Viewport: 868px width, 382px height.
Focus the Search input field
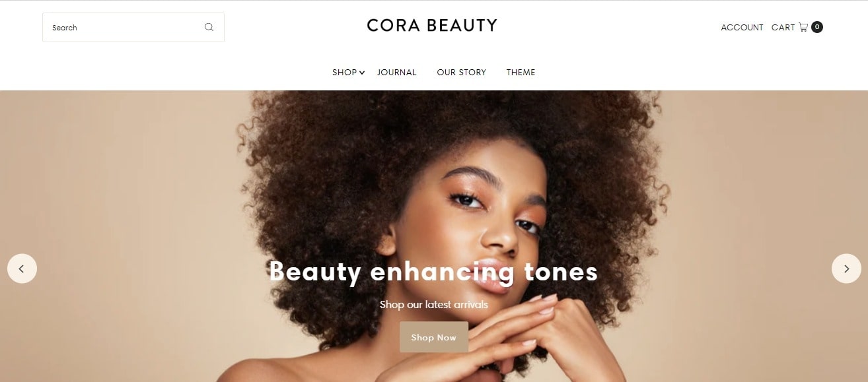pyautogui.click(x=133, y=28)
